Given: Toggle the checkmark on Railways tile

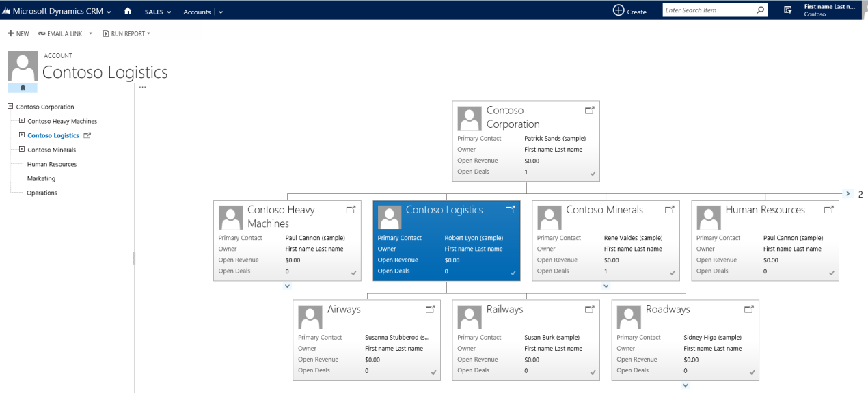Looking at the screenshot, I should (x=593, y=372).
